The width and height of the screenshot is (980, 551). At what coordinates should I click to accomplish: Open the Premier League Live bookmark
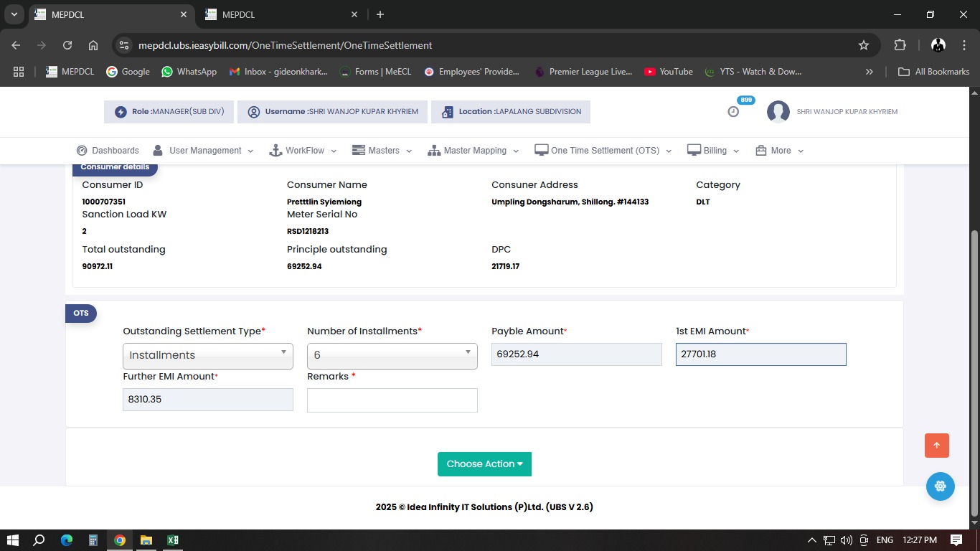click(x=584, y=72)
